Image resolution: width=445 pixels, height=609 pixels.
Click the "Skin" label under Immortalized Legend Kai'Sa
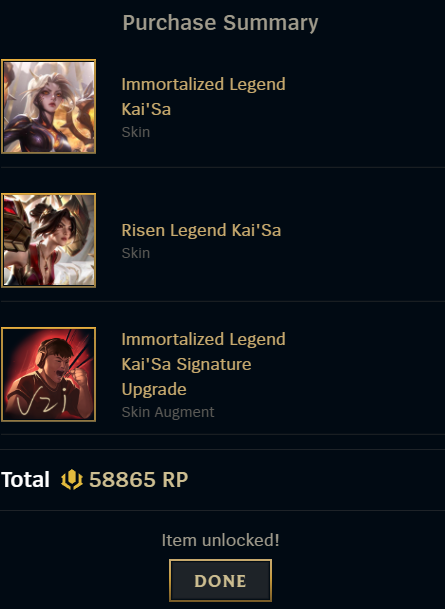tap(136, 132)
